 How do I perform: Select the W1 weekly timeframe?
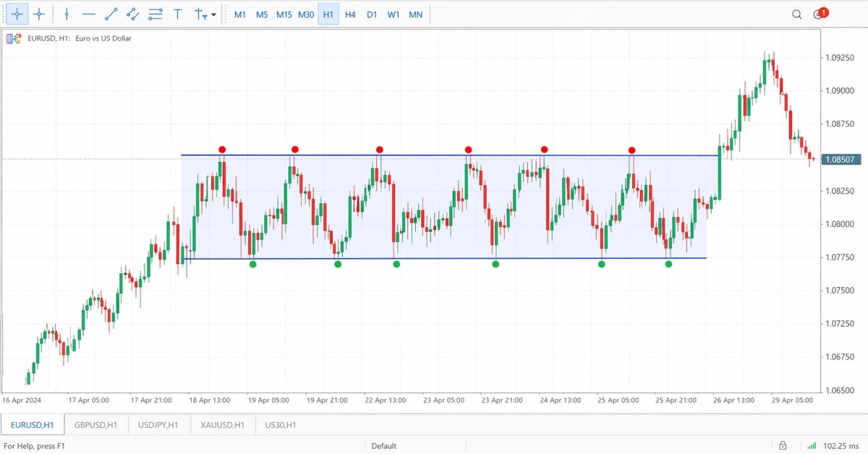[x=393, y=14]
